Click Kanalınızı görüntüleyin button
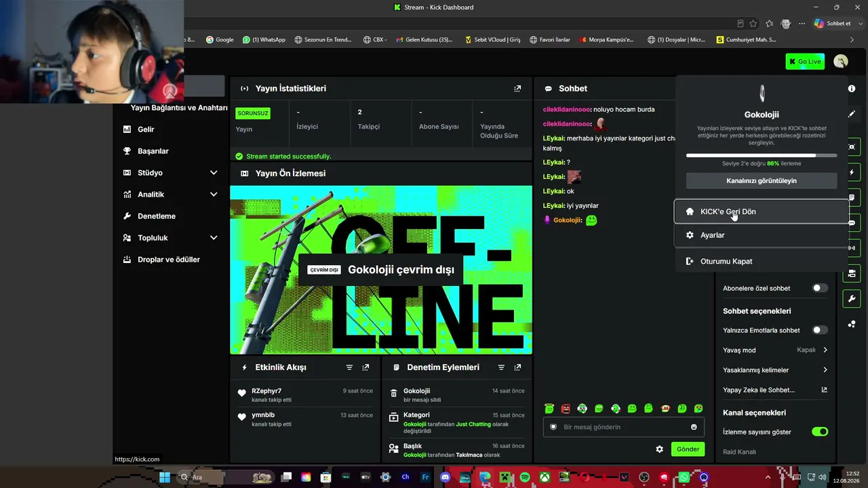The image size is (868, 488). 762,181
